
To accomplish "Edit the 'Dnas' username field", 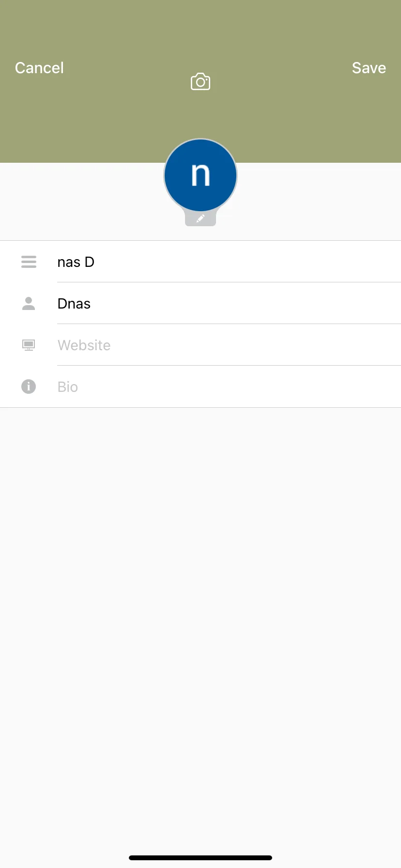I will pos(229,304).
